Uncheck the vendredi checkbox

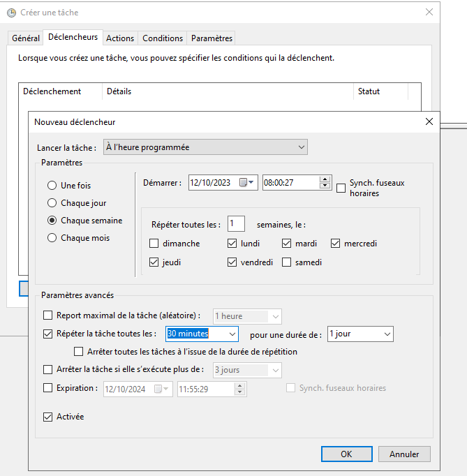232,262
